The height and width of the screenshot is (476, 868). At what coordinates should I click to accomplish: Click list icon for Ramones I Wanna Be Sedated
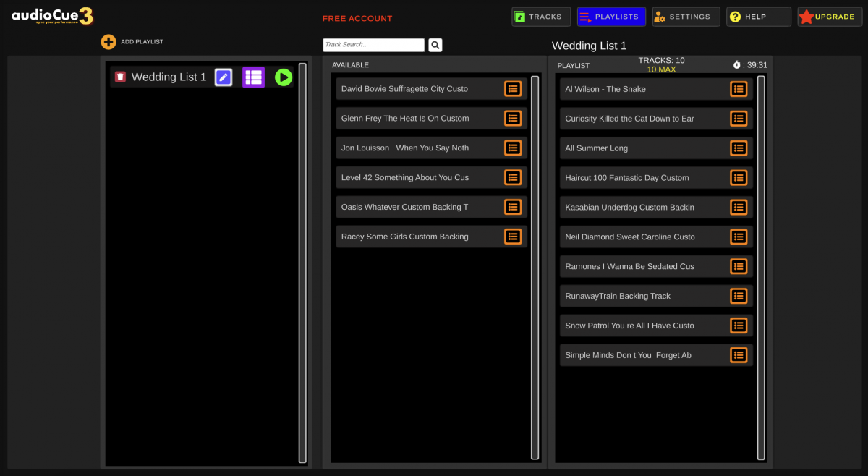tap(739, 266)
